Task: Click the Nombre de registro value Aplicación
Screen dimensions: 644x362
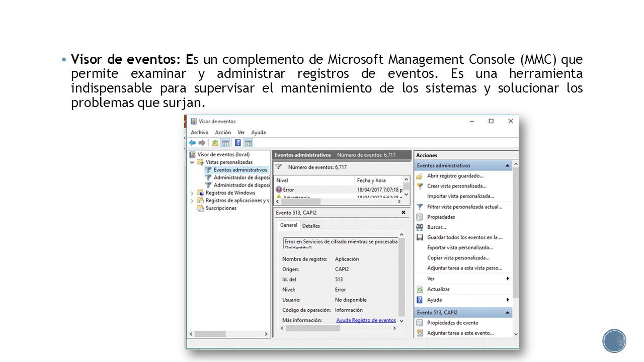Action: [x=347, y=259]
